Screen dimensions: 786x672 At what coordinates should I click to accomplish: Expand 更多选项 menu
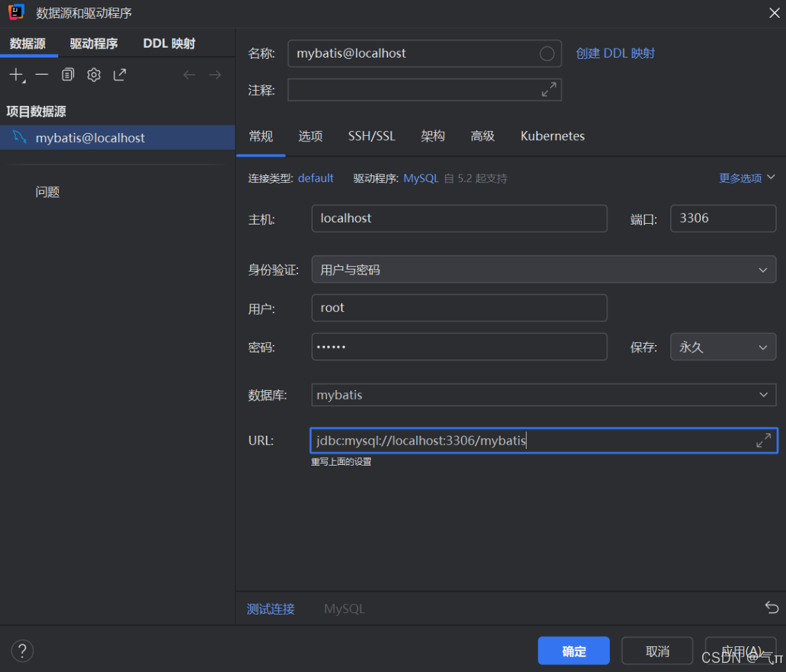[747, 178]
